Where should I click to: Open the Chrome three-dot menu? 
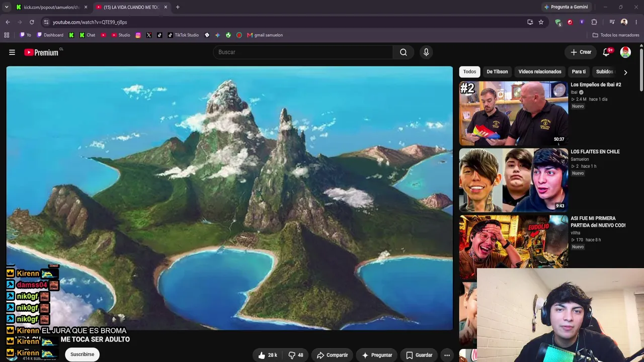[636, 22]
